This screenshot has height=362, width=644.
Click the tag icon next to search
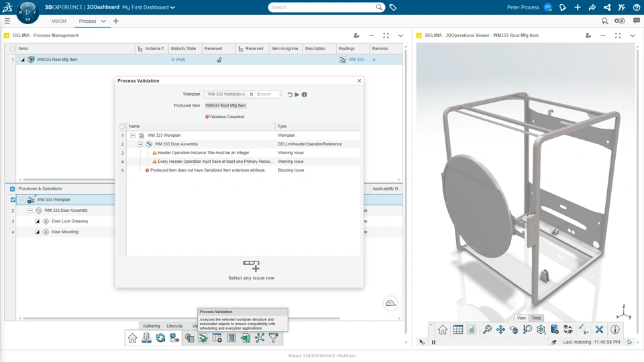point(392,7)
